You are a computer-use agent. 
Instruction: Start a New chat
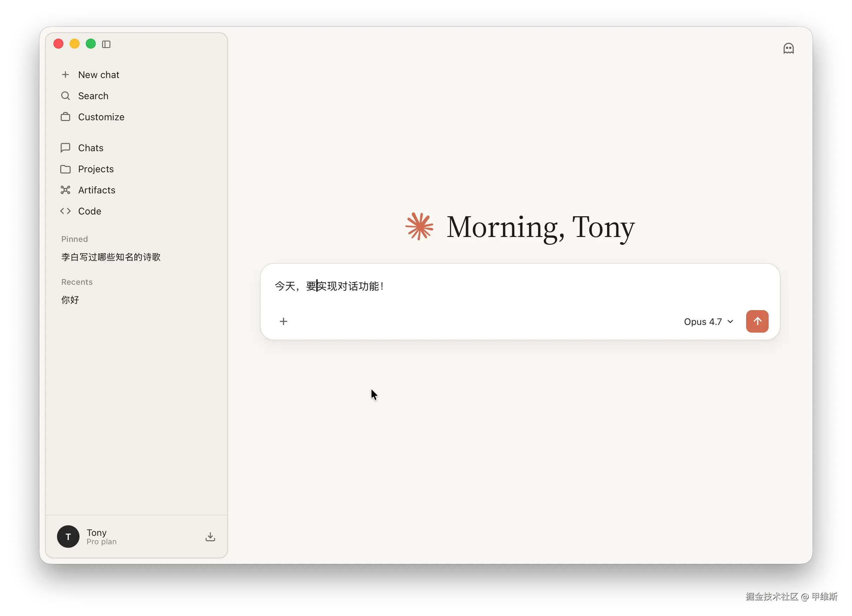point(98,75)
